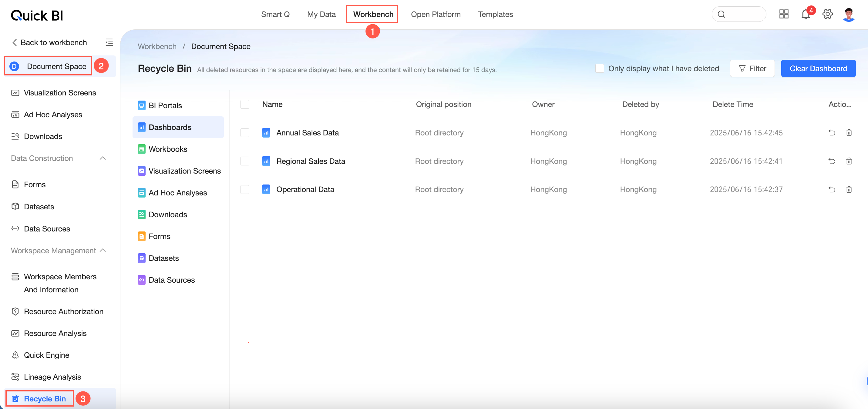
Task: Restore the Regional Sales Data dashboard
Action: pos(832,161)
